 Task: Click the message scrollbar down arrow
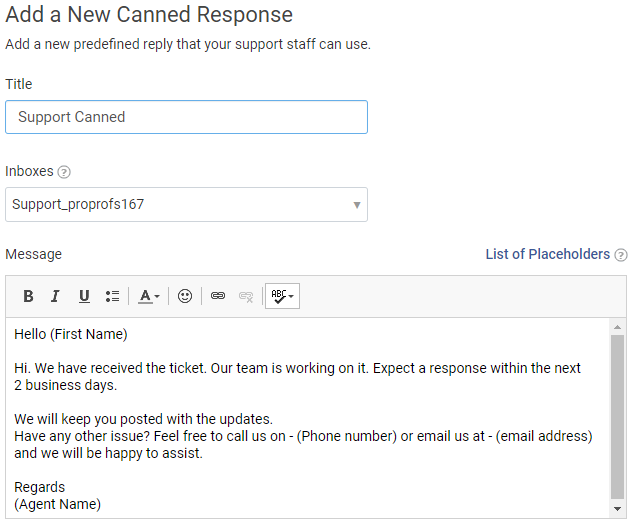(618, 509)
